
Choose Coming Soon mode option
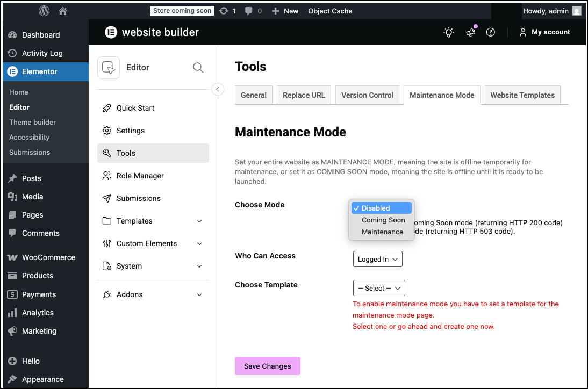coord(382,220)
